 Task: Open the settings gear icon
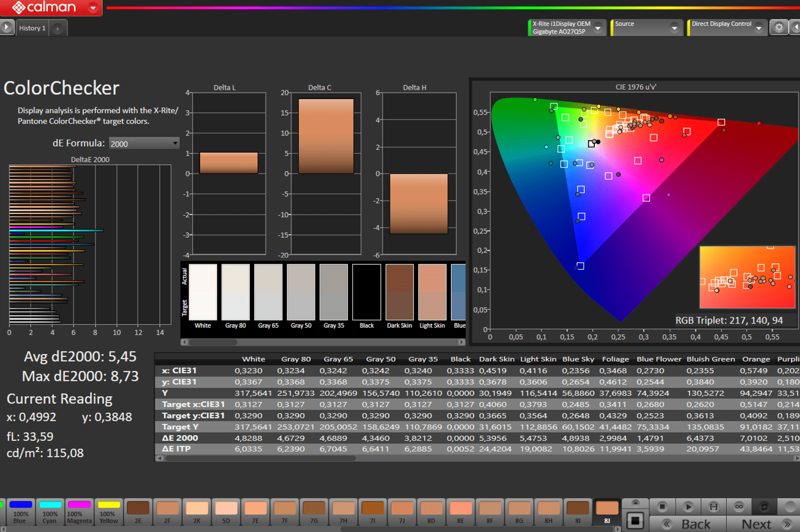click(779, 27)
